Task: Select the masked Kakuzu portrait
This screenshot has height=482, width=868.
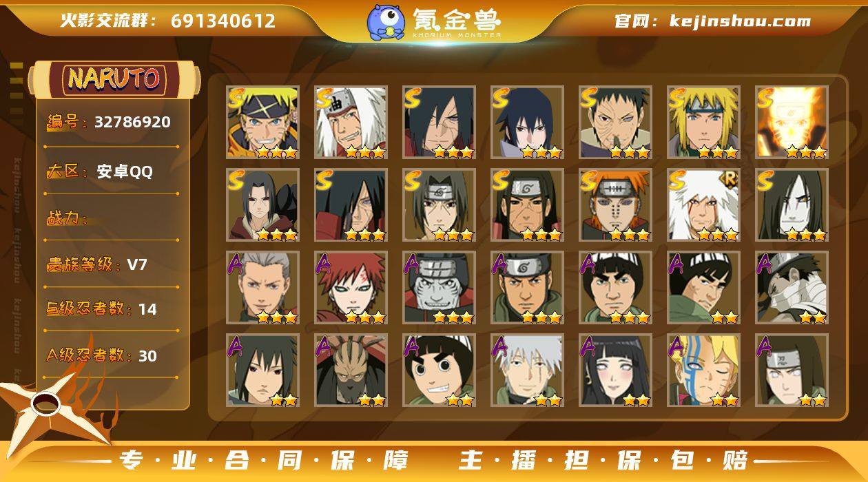Action: pyautogui.click(x=351, y=370)
